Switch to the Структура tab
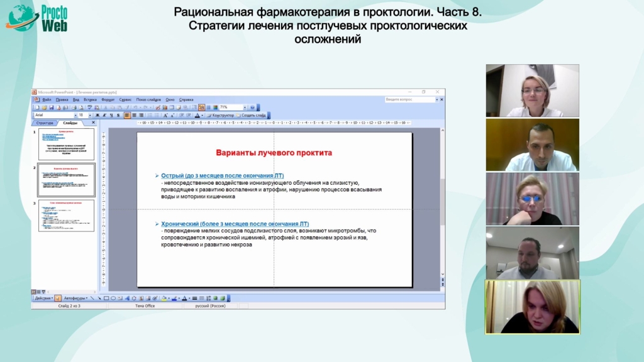 pyautogui.click(x=45, y=123)
